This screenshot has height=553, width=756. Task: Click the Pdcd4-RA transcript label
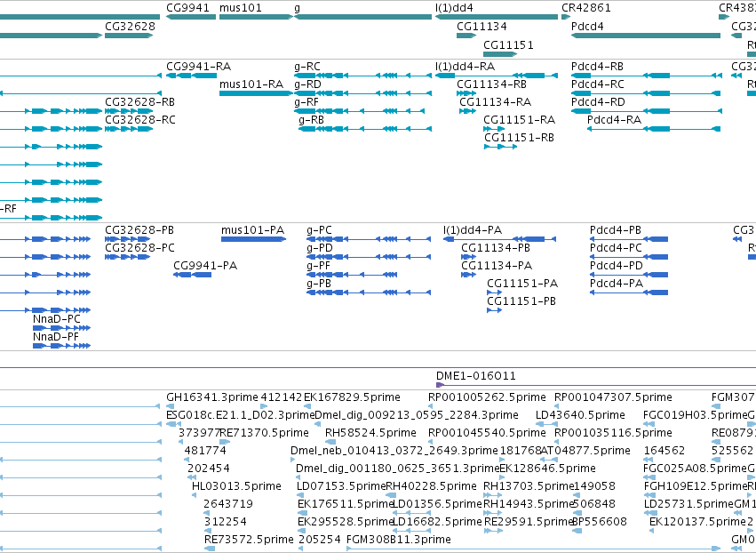coord(615,120)
